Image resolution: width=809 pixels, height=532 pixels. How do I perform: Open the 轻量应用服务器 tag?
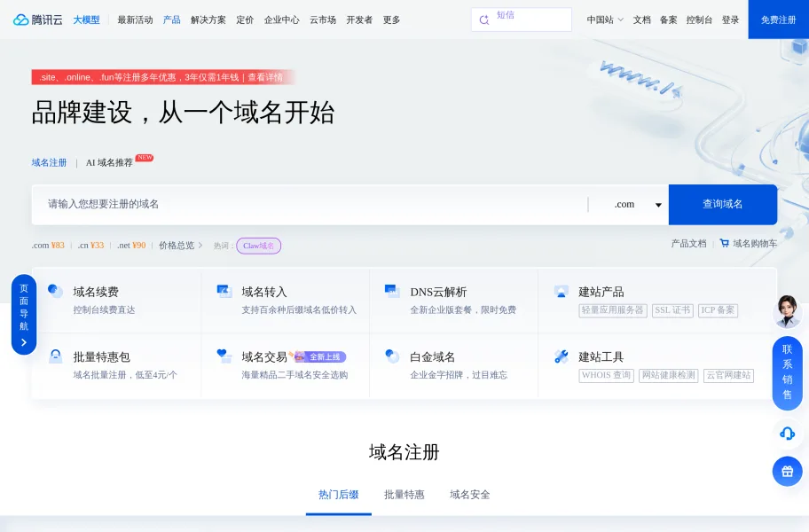point(613,310)
